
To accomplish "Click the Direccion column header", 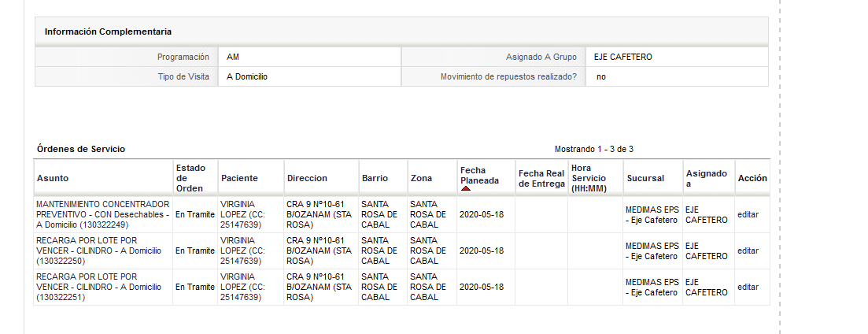I will [x=307, y=178].
